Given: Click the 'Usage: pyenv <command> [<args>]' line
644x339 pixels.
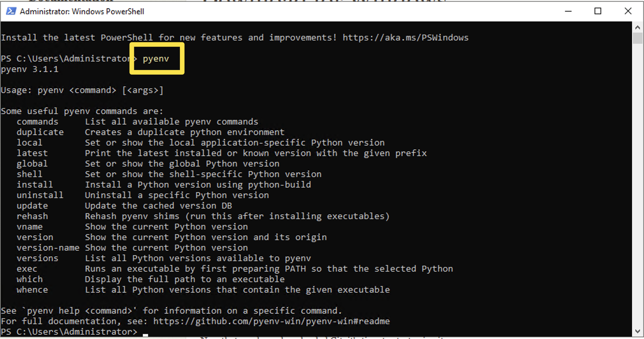Looking at the screenshot, I should [x=82, y=90].
